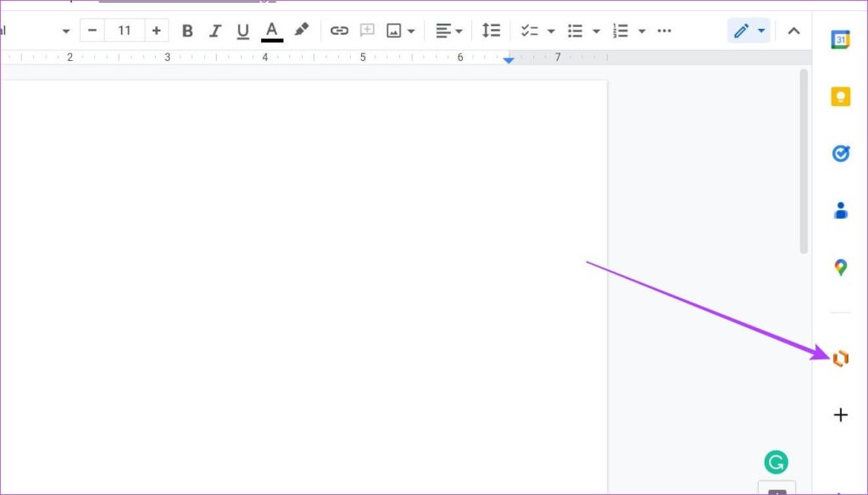Toggle italic formatting
The height and width of the screenshot is (495, 868).
coord(215,31)
